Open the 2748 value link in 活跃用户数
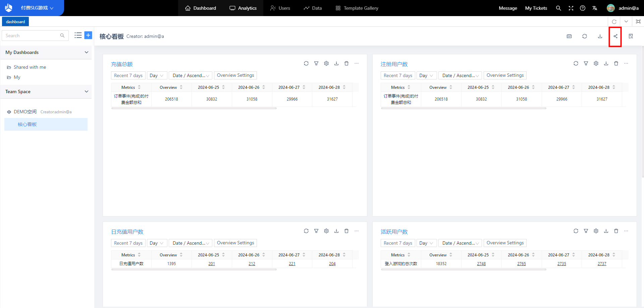 481,264
